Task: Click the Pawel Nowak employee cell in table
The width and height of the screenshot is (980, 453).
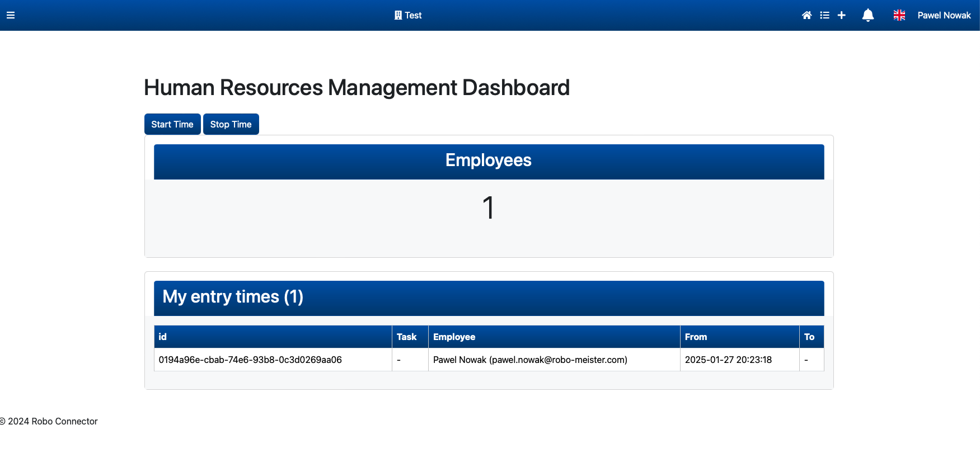Action: pyautogui.click(x=554, y=360)
